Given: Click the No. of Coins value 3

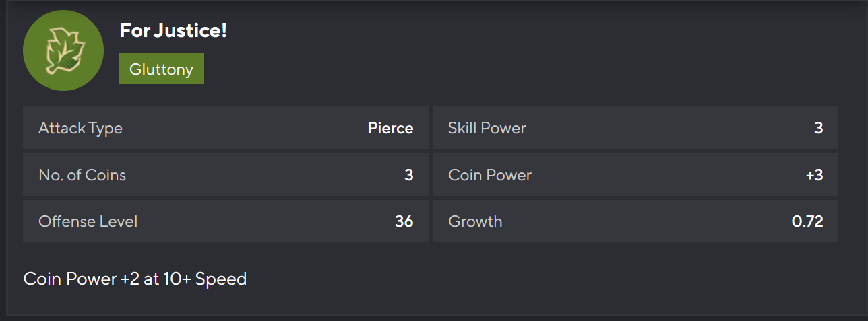Looking at the screenshot, I should pos(408,175).
